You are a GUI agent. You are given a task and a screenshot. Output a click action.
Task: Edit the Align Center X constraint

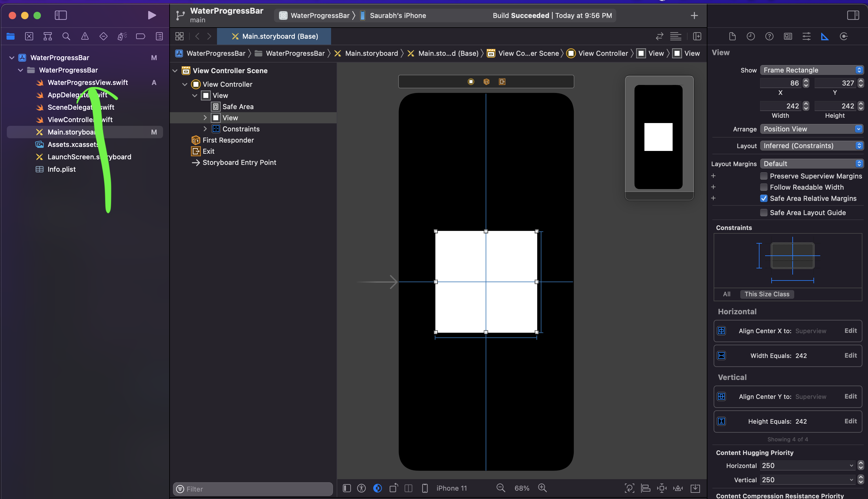point(851,331)
